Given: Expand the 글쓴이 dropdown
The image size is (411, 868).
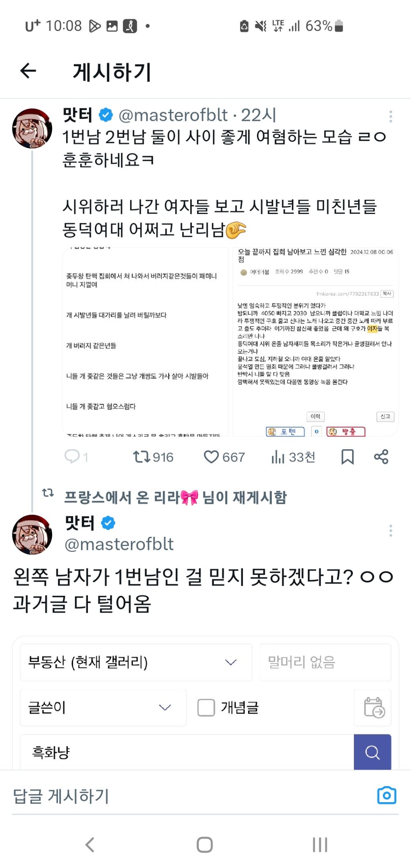Looking at the screenshot, I should 103,707.
